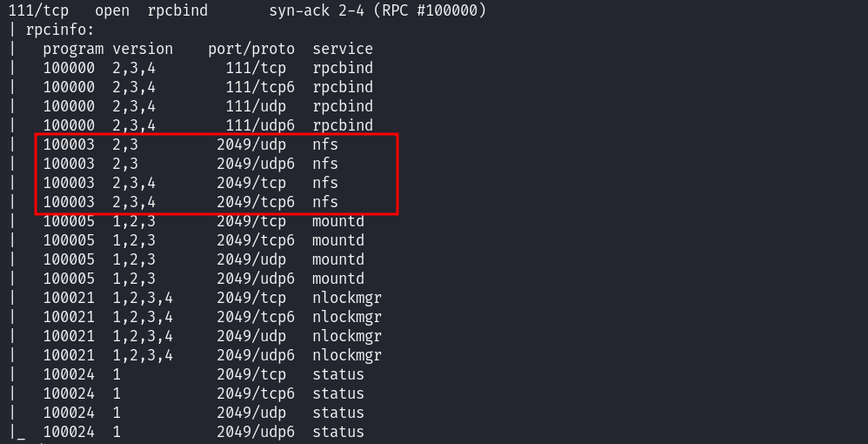Click 'rpcbind' in the 111/udp row
This screenshot has width=868, height=444.
(x=343, y=106)
